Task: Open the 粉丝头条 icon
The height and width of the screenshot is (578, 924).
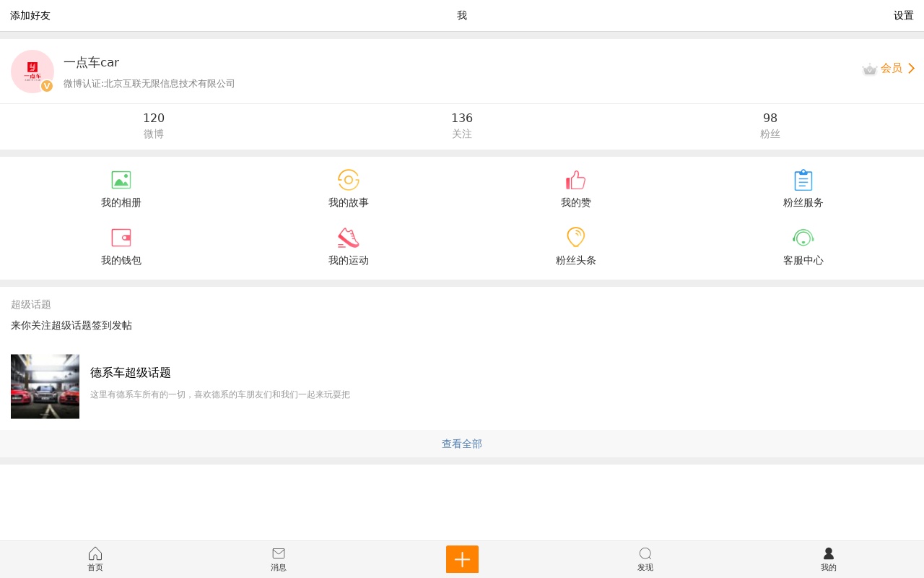Action: point(575,237)
